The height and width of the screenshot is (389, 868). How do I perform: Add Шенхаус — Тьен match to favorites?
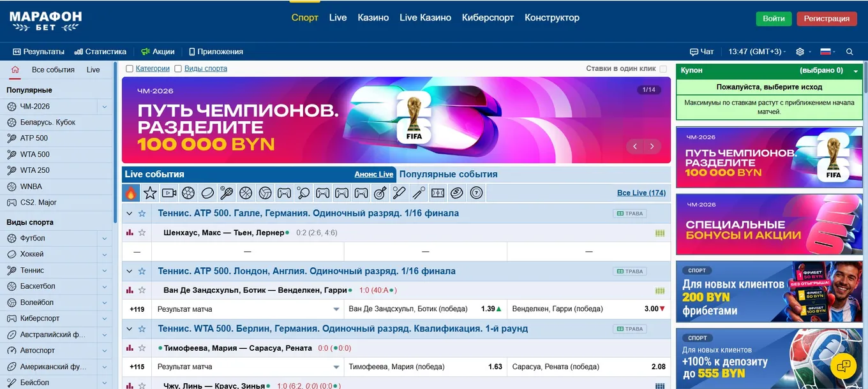pos(142,233)
